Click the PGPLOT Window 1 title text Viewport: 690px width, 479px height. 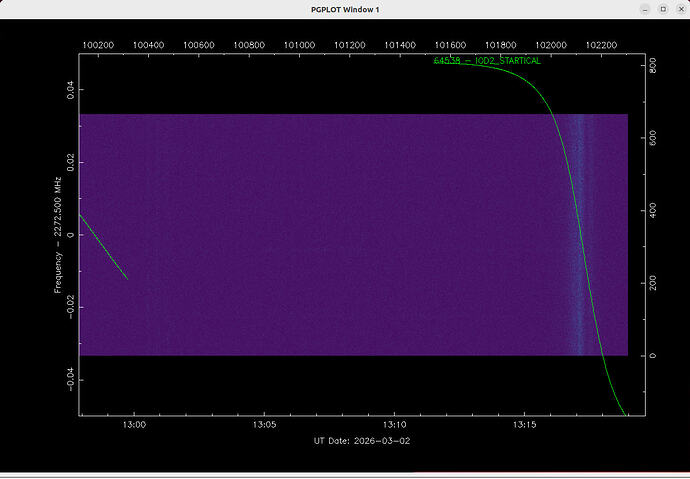coord(345,9)
